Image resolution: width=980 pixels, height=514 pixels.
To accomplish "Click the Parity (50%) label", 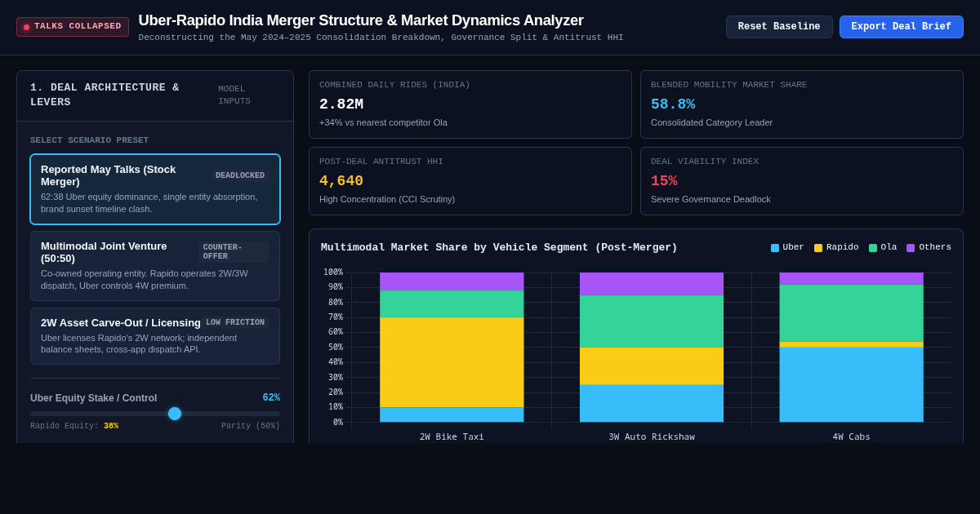I will tap(250, 426).
